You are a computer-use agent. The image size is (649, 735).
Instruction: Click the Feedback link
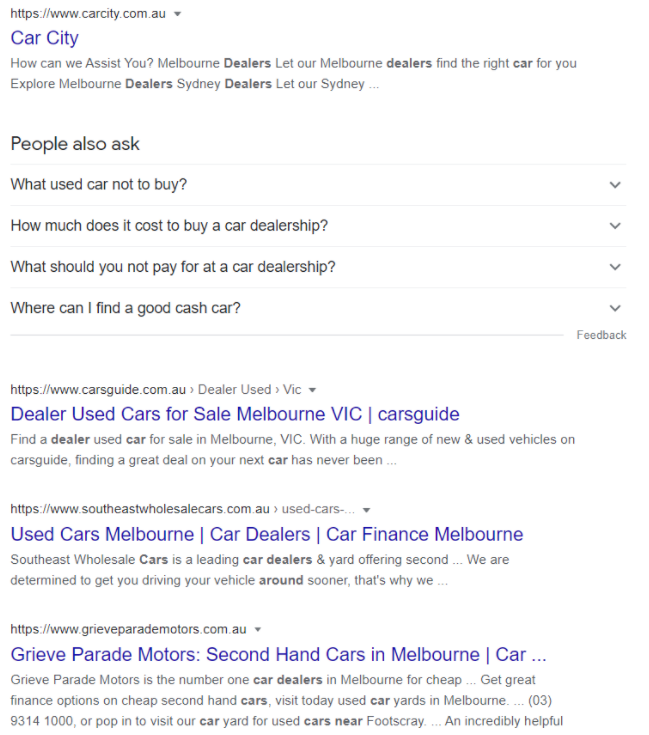point(601,335)
